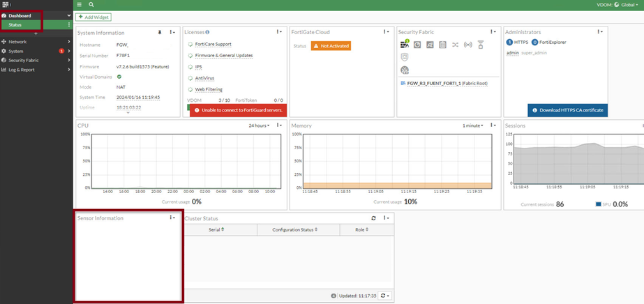Sort Cluster Status by Serial column
Viewport: 644px width, 304px height.
pyautogui.click(x=216, y=230)
